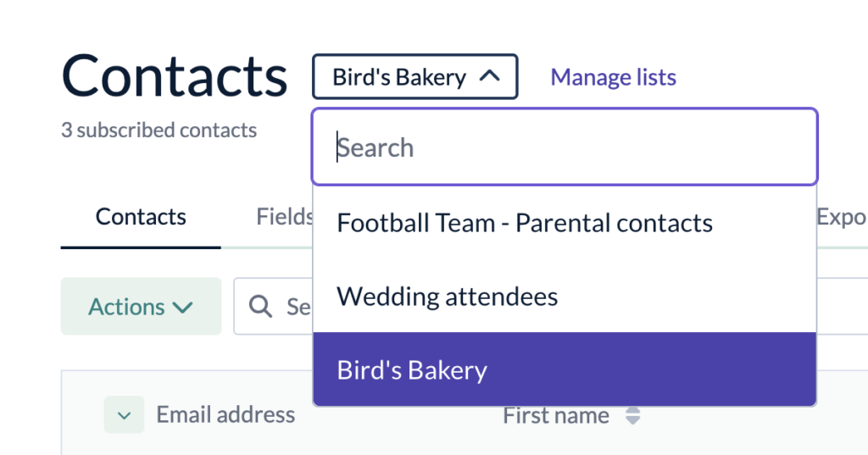Viewport: 868px width, 455px height.
Task: Go to the partially visible Export tab
Action: (841, 217)
